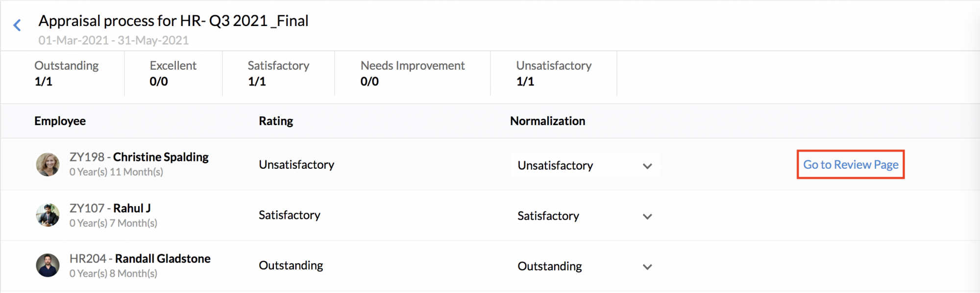This screenshot has width=980, height=293.
Task: Select the Needs Improvement 0/0 tab
Action: (x=413, y=74)
